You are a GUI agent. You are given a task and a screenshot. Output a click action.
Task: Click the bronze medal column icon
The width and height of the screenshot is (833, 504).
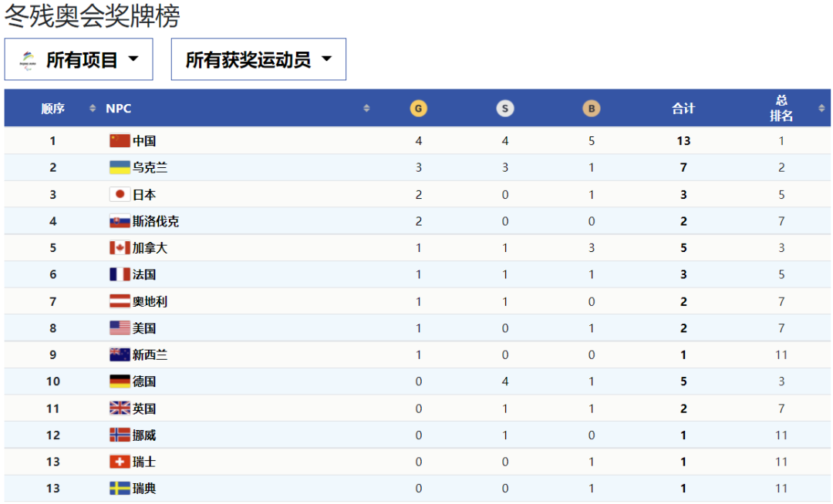click(x=592, y=109)
